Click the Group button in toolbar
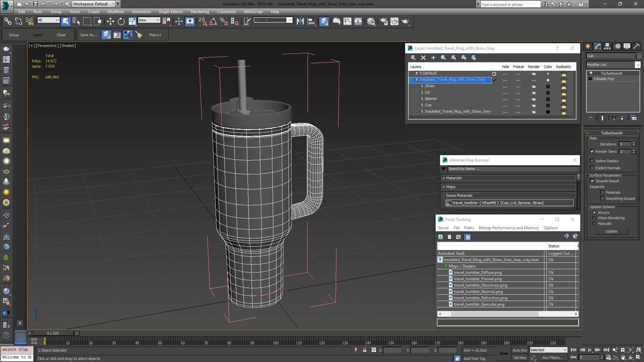 click(x=14, y=35)
